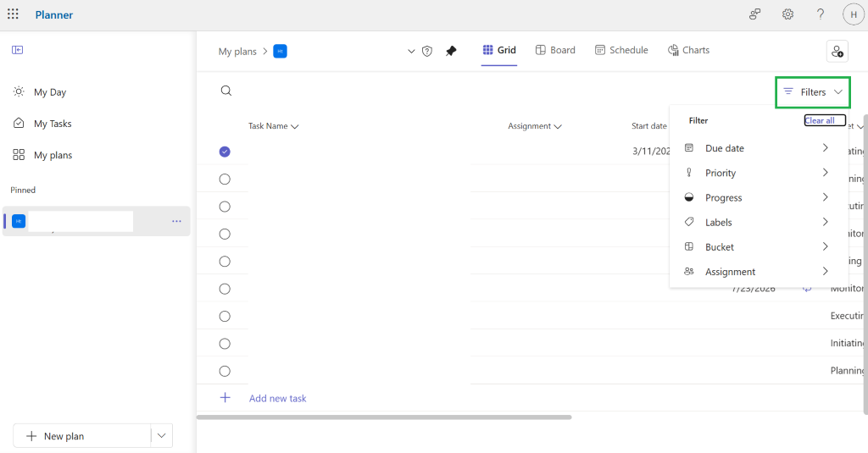Mark the sixth task row complete

pyautogui.click(x=225, y=289)
